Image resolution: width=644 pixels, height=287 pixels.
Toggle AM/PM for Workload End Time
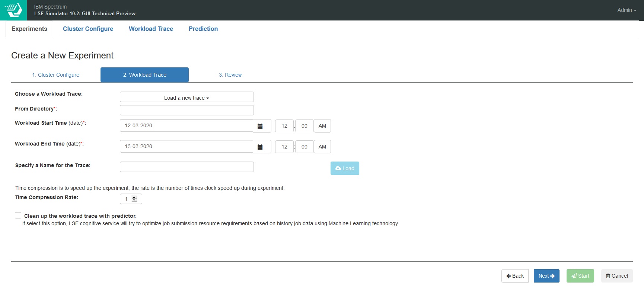coord(322,147)
